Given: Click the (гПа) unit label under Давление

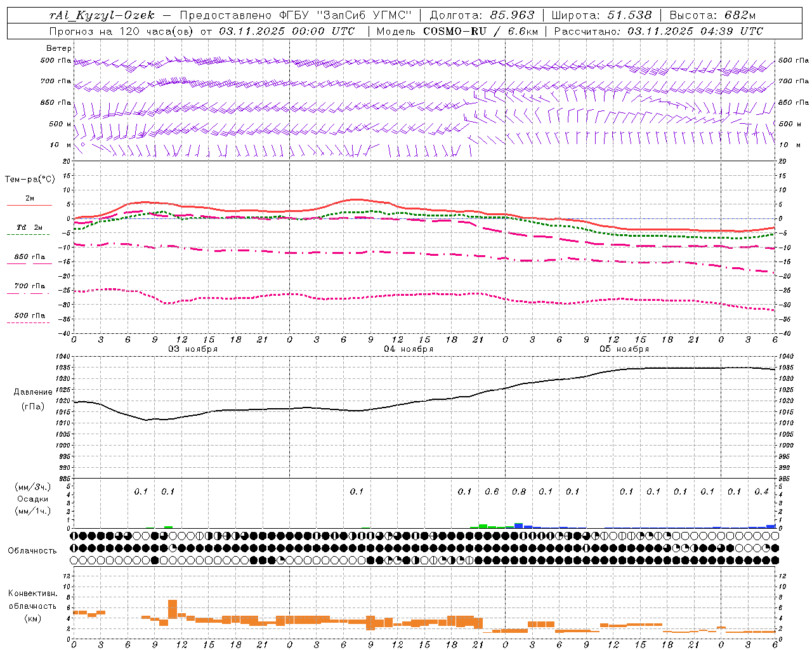Looking at the screenshot, I should click(33, 407).
